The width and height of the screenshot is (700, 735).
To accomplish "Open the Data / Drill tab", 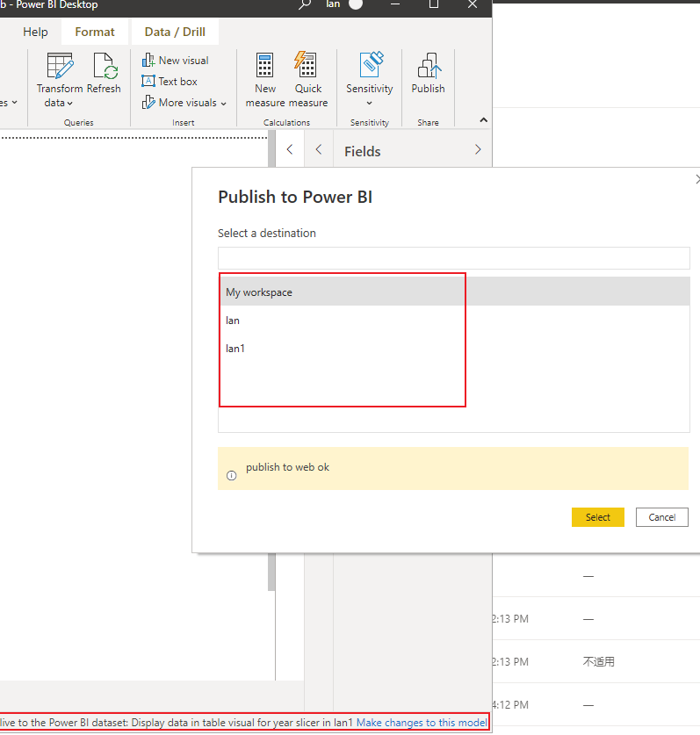I will coord(175,32).
